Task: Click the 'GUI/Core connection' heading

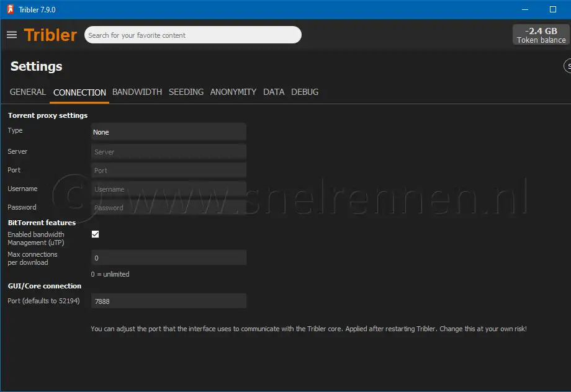Action: pyautogui.click(x=45, y=286)
